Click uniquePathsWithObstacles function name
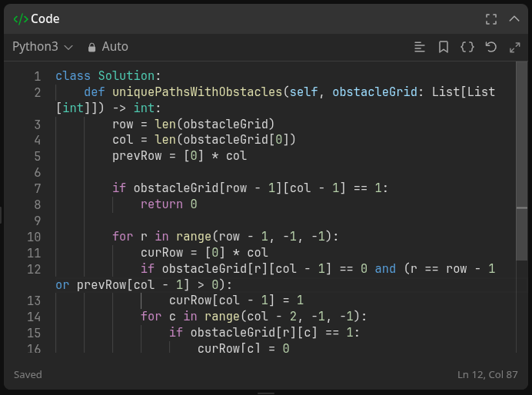This screenshot has width=532, height=395. (x=197, y=92)
